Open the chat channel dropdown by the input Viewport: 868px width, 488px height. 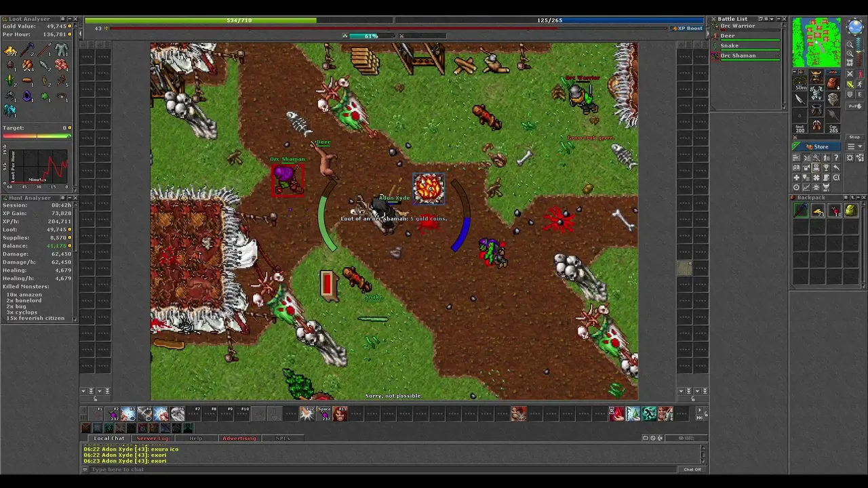pos(85,469)
